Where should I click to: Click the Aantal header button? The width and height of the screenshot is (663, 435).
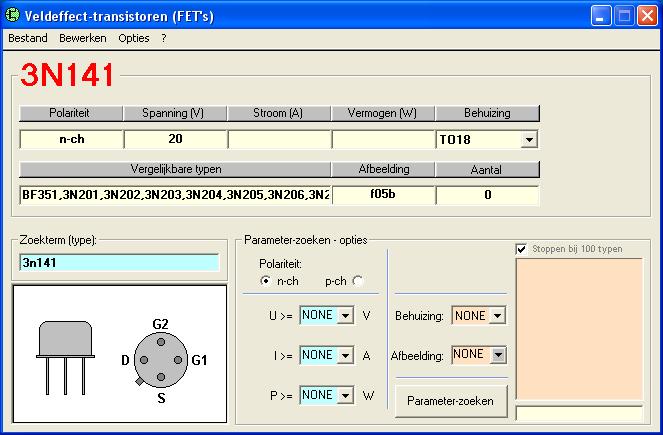click(x=487, y=170)
